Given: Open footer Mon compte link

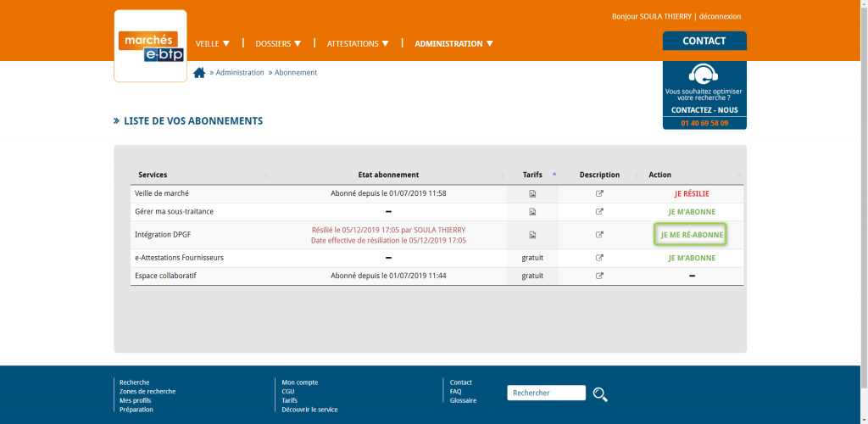Looking at the screenshot, I should (x=300, y=382).
